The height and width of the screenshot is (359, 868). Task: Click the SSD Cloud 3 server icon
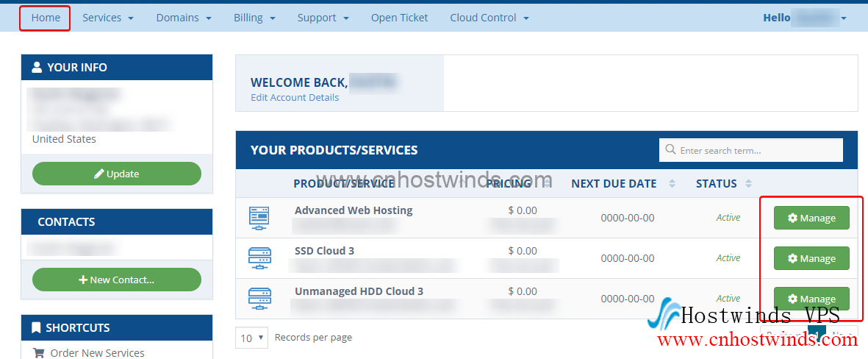tap(259, 258)
